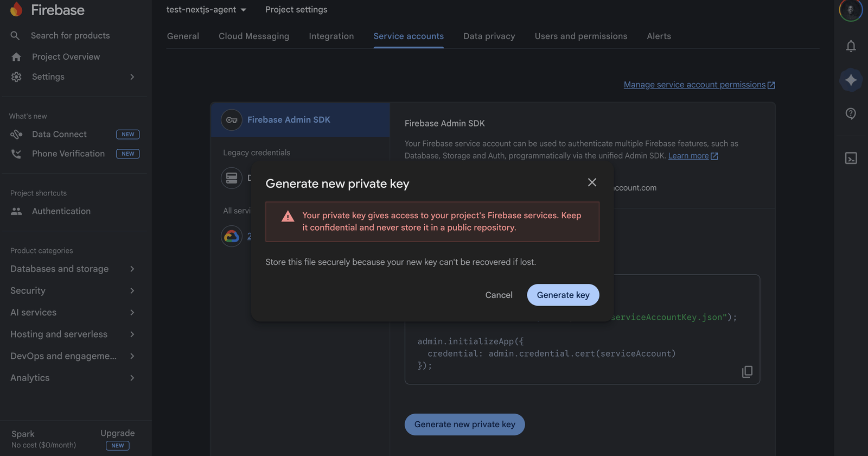Click external link icon beside Manage permissions
The height and width of the screenshot is (456, 868).
pyautogui.click(x=771, y=85)
